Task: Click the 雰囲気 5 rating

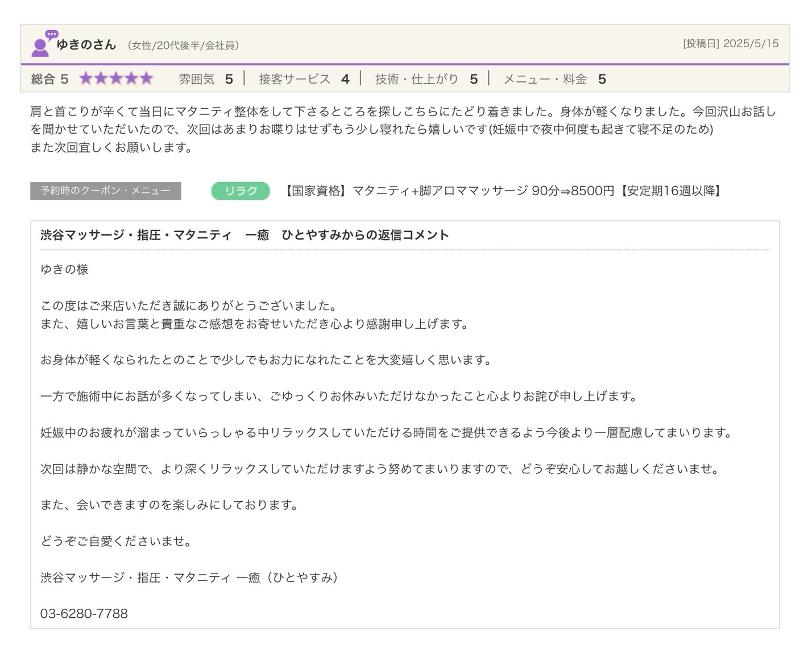Action: [206, 79]
